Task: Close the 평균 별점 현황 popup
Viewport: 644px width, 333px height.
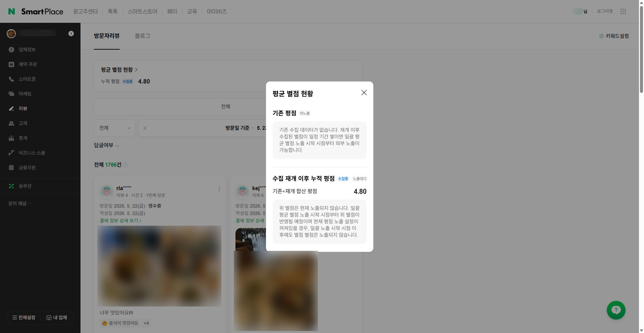Action: tap(364, 93)
